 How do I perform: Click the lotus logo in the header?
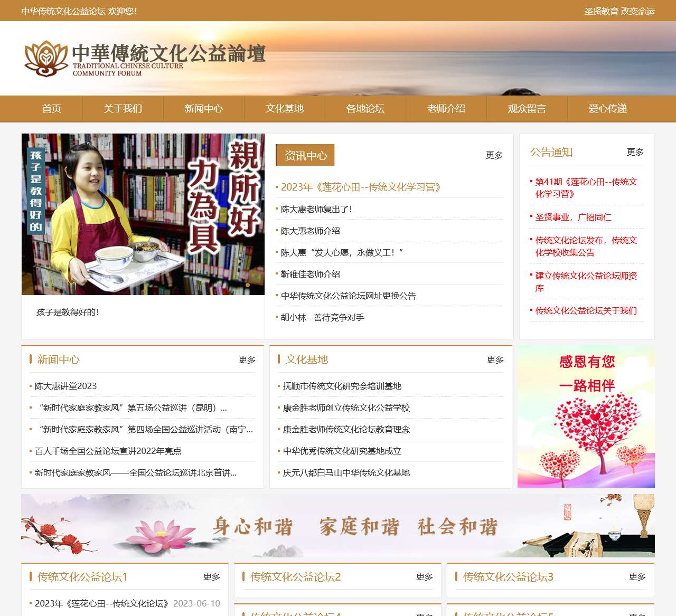pyautogui.click(x=46, y=58)
